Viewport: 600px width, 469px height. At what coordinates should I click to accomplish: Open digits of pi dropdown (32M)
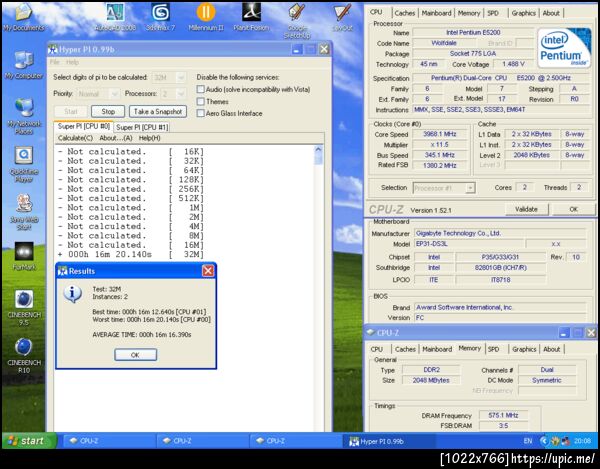169,77
